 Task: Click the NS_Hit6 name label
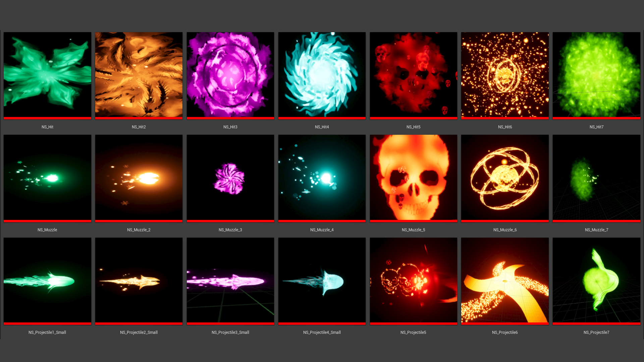[505, 127]
